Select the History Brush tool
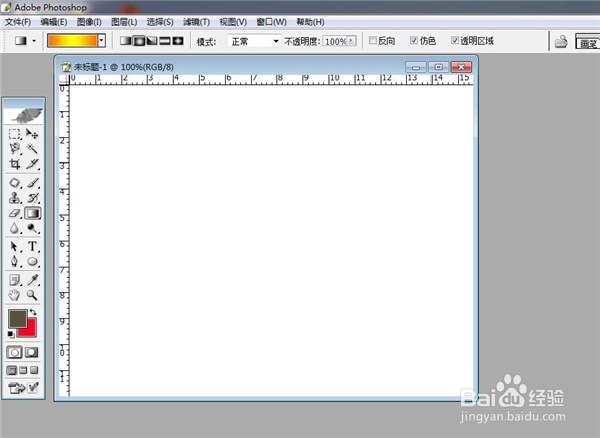 point(32,198)
